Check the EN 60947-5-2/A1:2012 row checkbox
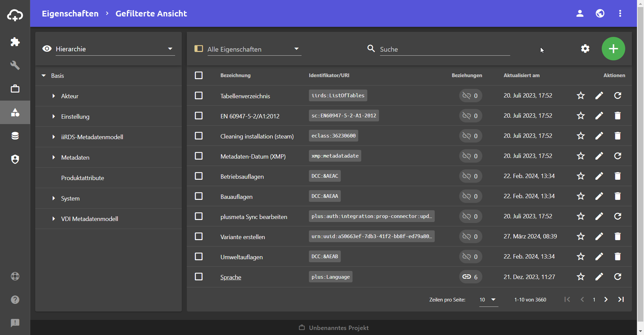This screenshot has height=335, width=644. pos(199,116)
